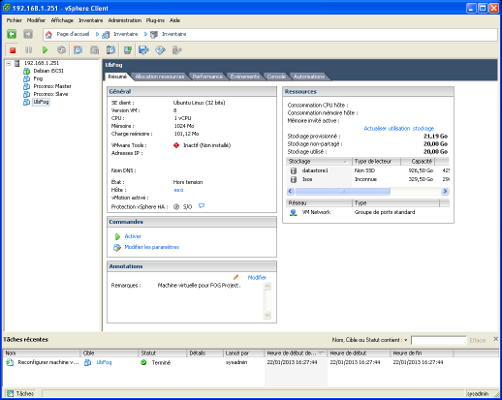Click the host server icon for 192.168.1.251
The image size is (502, 400).
coord(17,63)
